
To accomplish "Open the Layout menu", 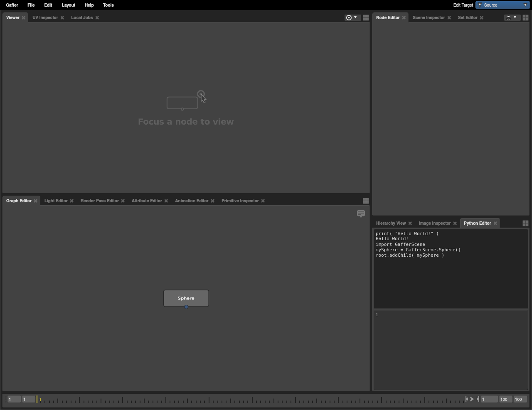I will [68, 5].
